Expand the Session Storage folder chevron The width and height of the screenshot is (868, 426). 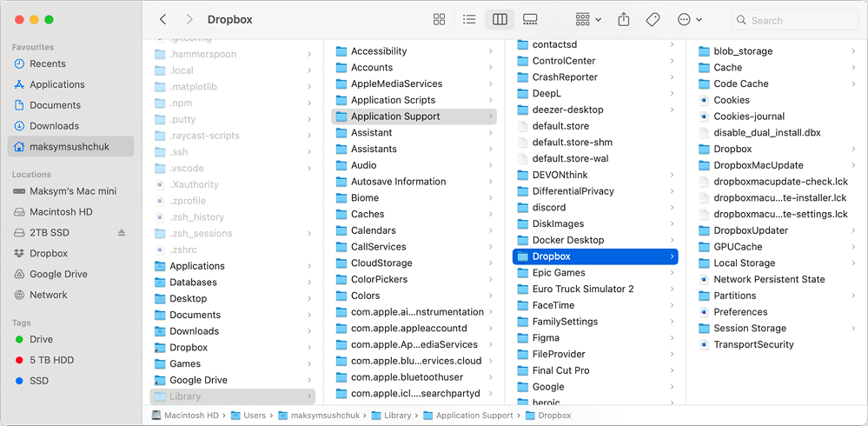(x=853, y=328)
